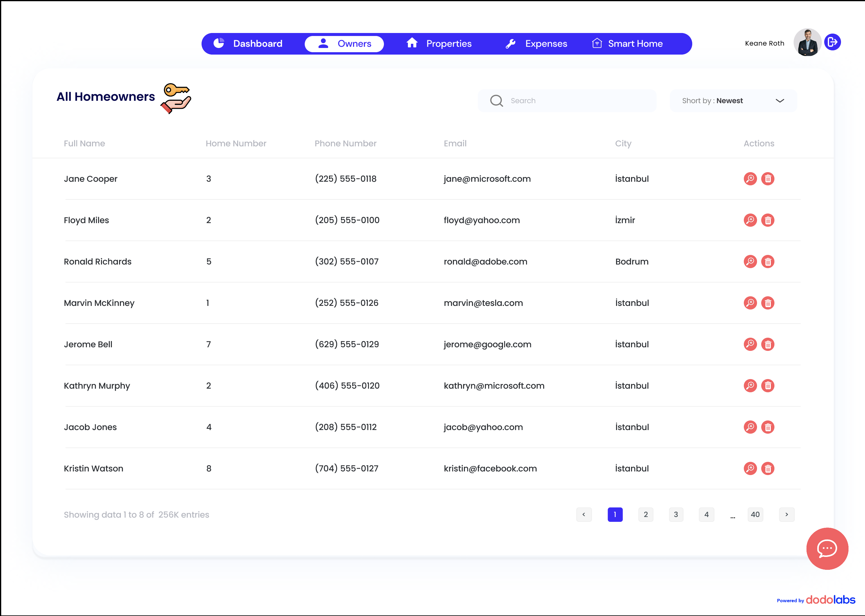
Task: Delete Kristin Watson's record
Action: pos(768,468)
